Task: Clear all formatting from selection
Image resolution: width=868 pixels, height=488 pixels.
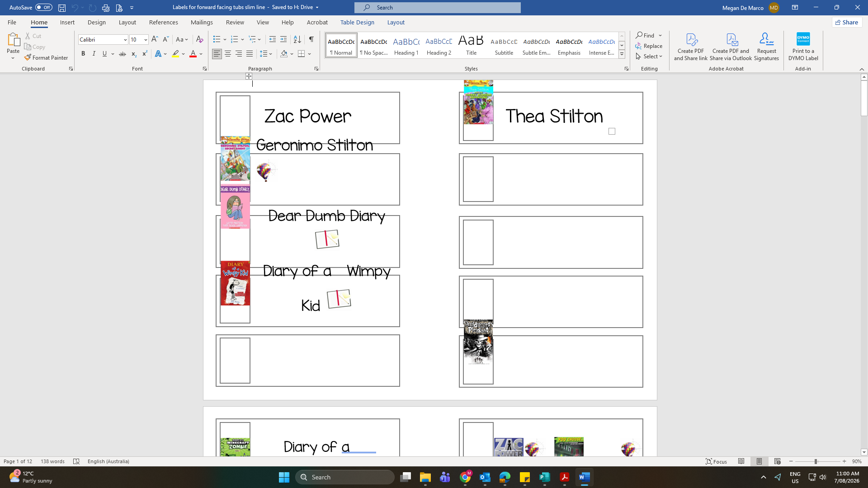Action: (199, 39)
